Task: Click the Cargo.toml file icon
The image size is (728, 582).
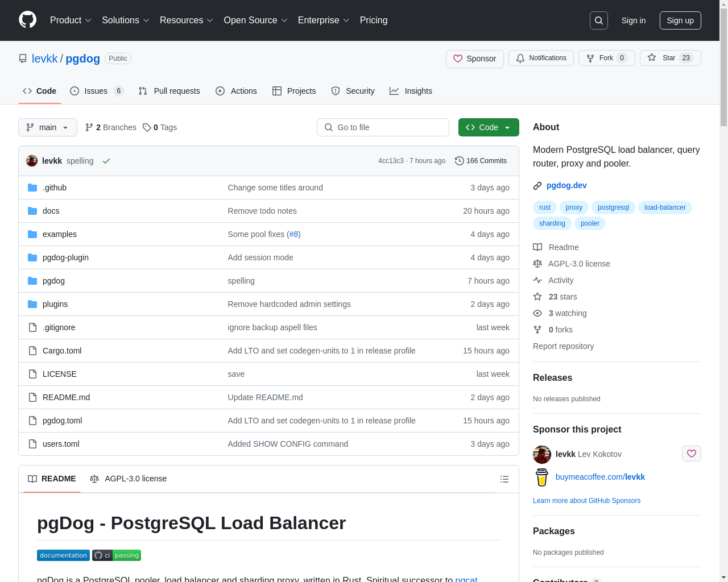Action: [x=32, y=351]
